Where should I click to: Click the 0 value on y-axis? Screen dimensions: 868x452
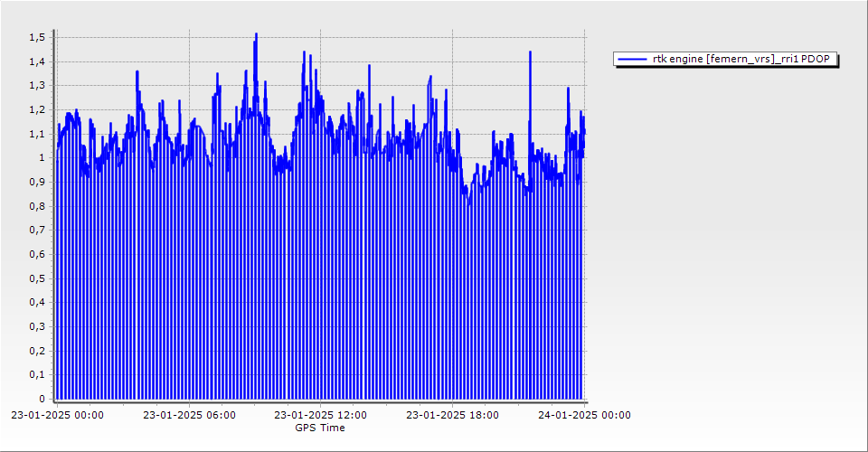click(x=41, y=399)
